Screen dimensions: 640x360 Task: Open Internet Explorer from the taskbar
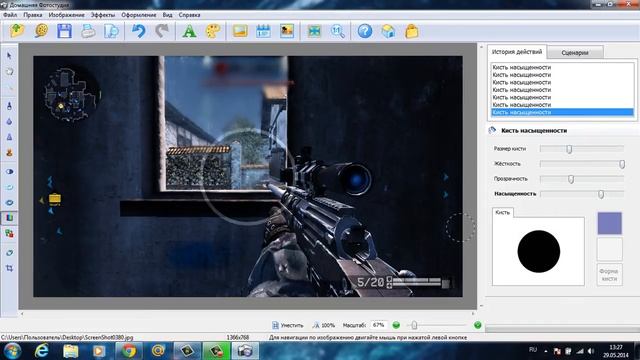click(x=42, y=351)
